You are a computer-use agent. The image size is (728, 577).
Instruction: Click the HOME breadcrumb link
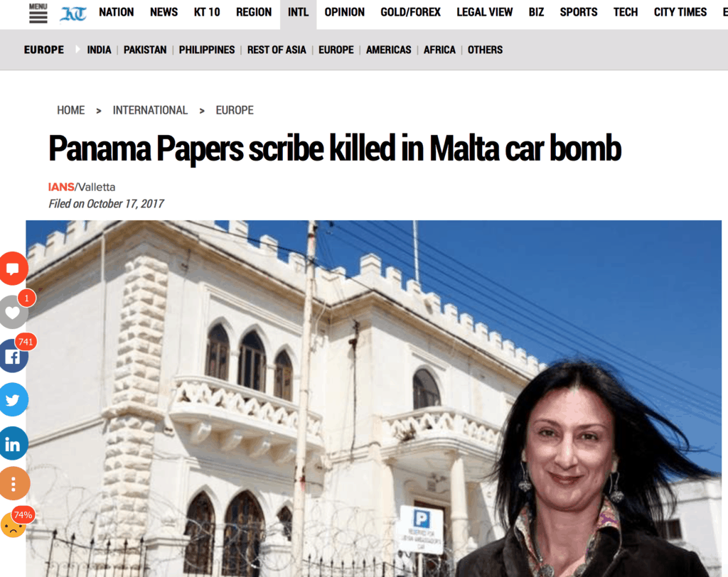(70, 110)
